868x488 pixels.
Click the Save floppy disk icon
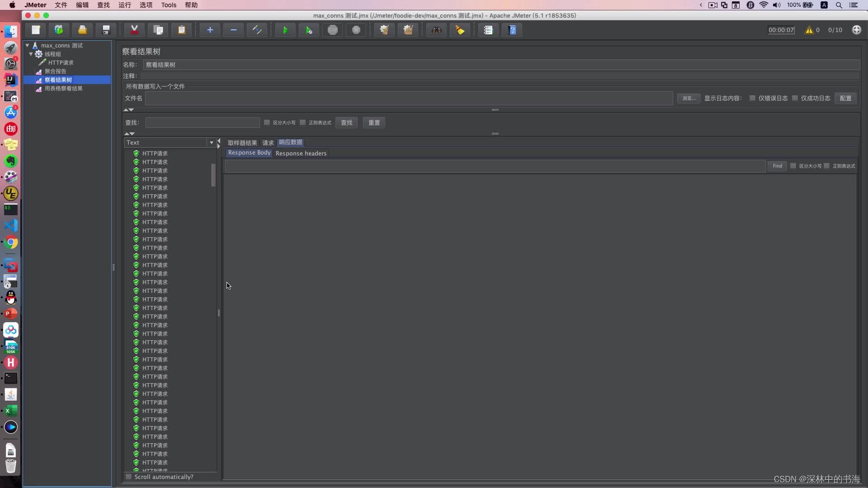(x=106, y=30)
